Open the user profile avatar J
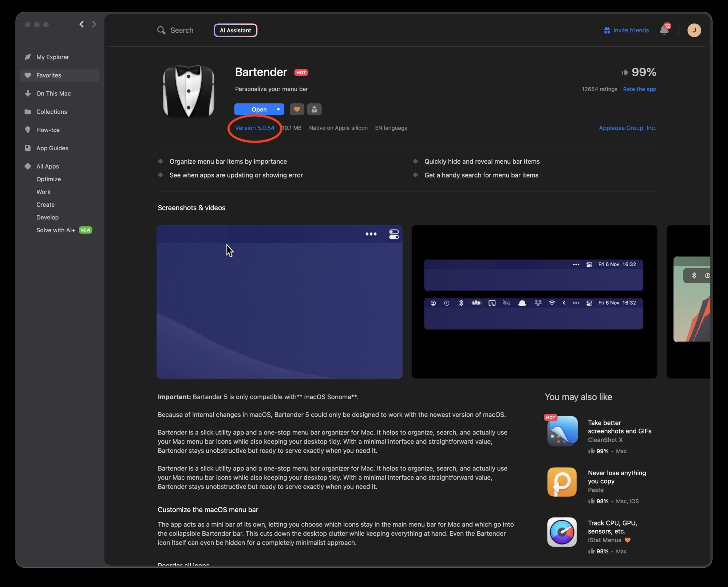Screen dimensions: 728x587 [694, 30]
